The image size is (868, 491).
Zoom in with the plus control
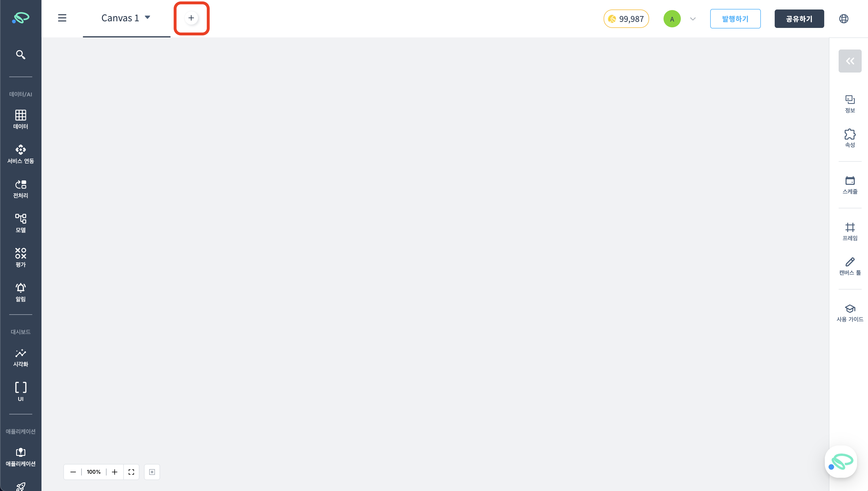115,472
